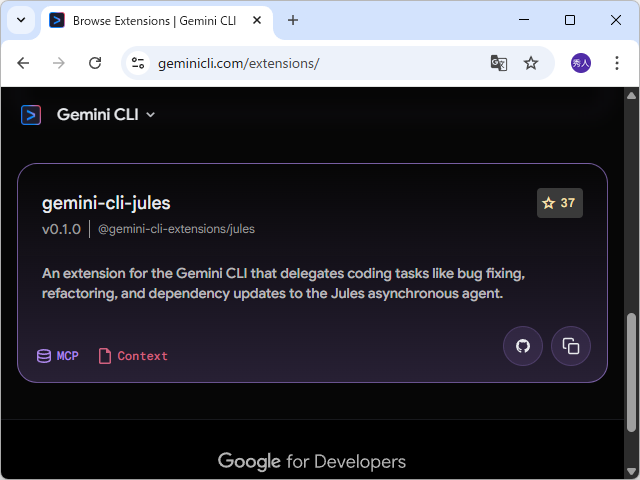Click the Context tag with file icon
The height and width of the screenshot is (480, 640).
point(133,356)
